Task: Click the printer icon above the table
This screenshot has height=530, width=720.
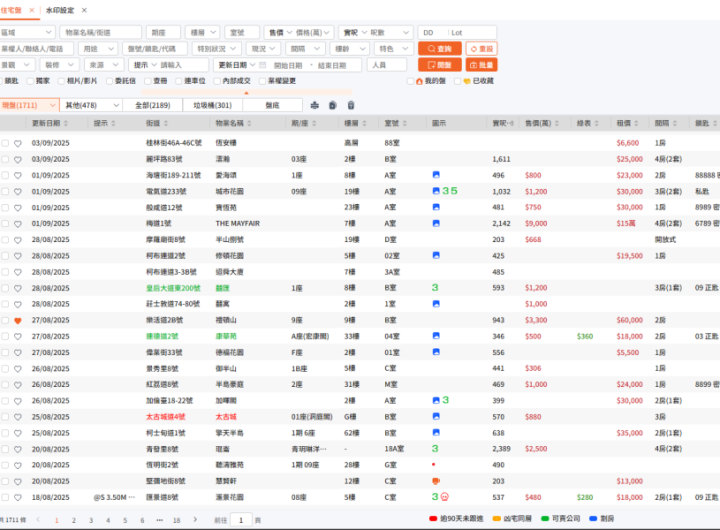Action: [316, 105]
